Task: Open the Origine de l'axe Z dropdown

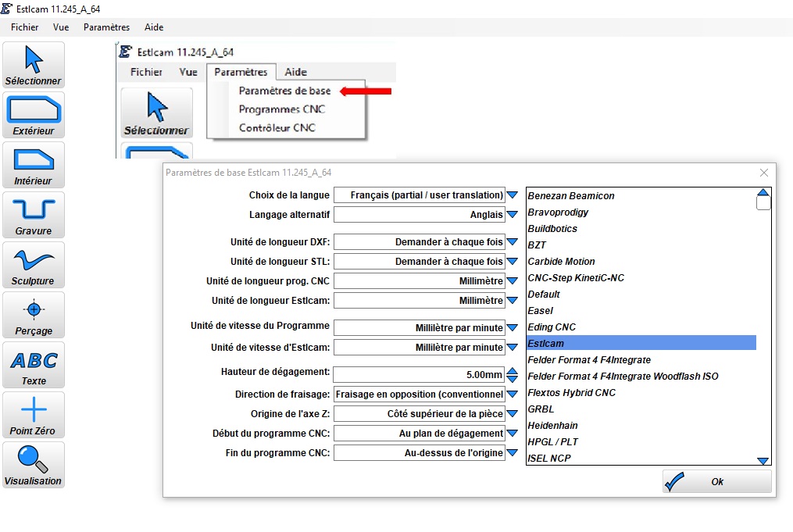Action: point(513,414)
